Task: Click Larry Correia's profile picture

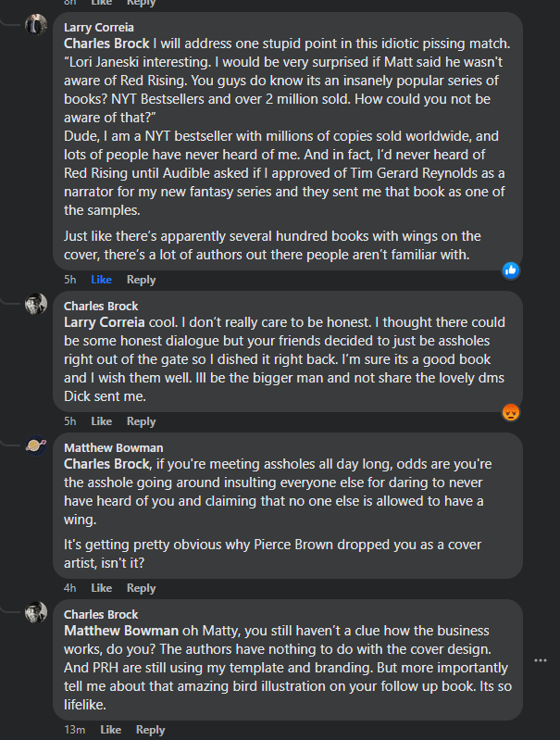Action: click(x=36, y=25)
